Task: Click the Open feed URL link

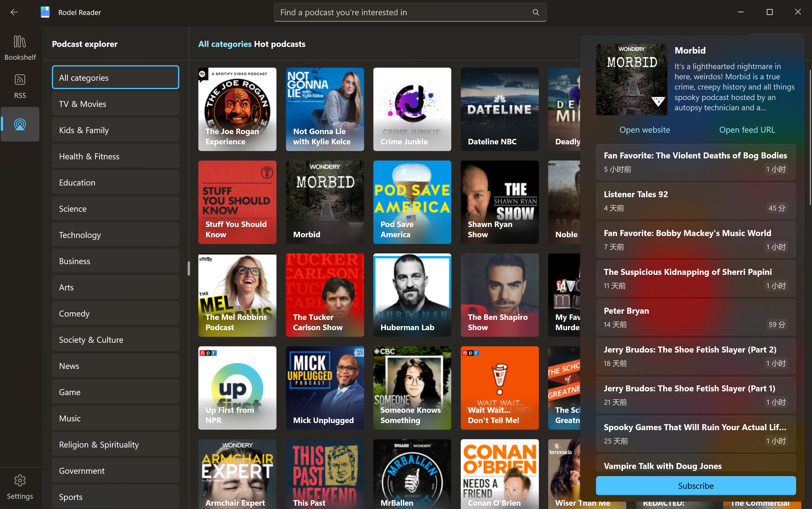Action: point(747,130)
